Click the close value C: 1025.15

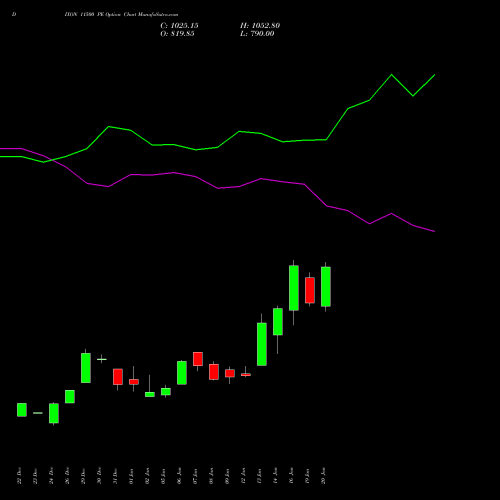coord(179,26)
